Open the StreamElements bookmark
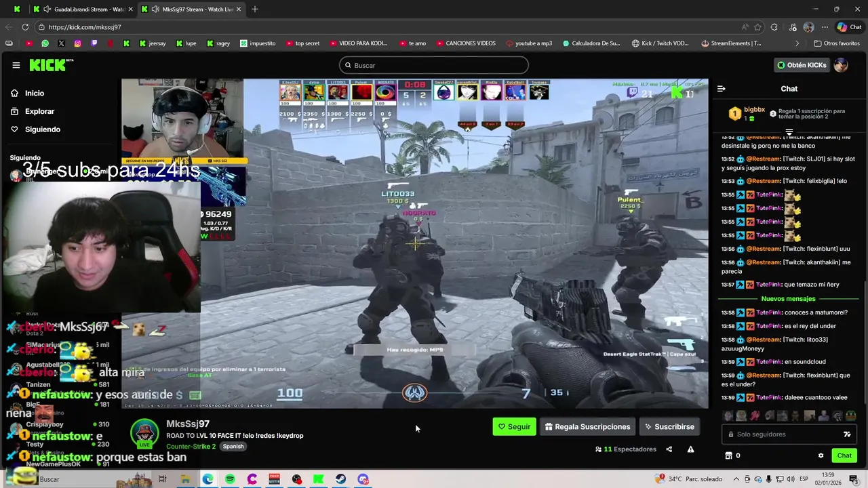Viewport: 868px width, 488px height. (x=731, y=43)
